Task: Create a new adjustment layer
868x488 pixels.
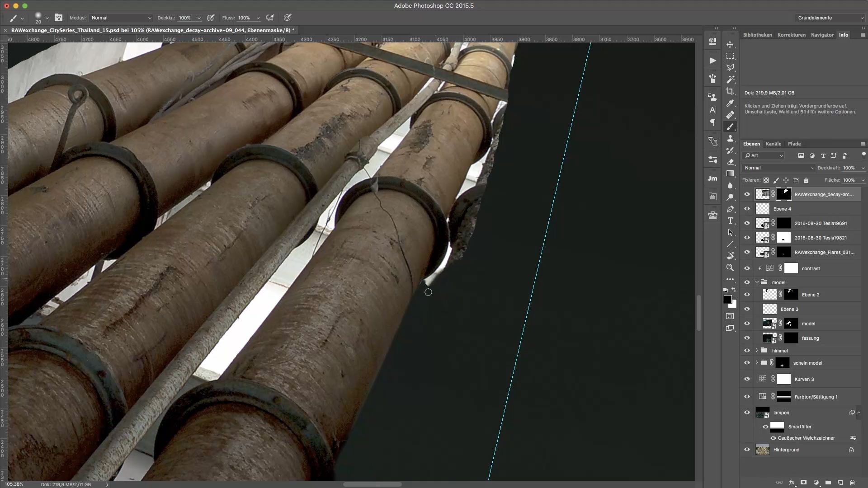Action: pos(816,483)
